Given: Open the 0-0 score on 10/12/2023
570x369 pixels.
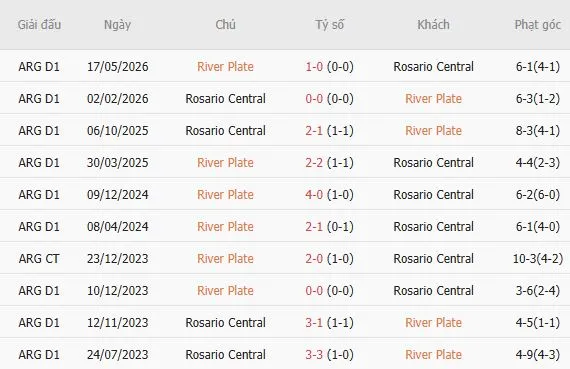Looking at the screenshot, I should (x=314, y=290).
